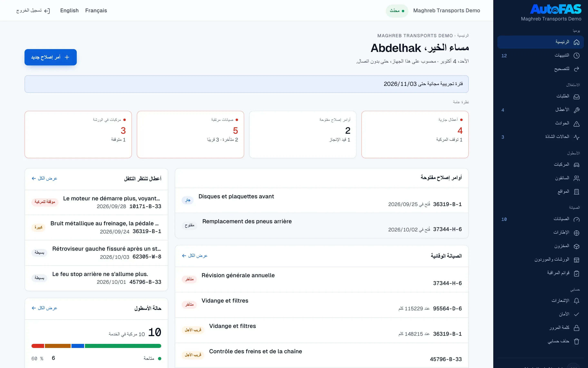Open the home icon for الرئيسية

(576, 42)
